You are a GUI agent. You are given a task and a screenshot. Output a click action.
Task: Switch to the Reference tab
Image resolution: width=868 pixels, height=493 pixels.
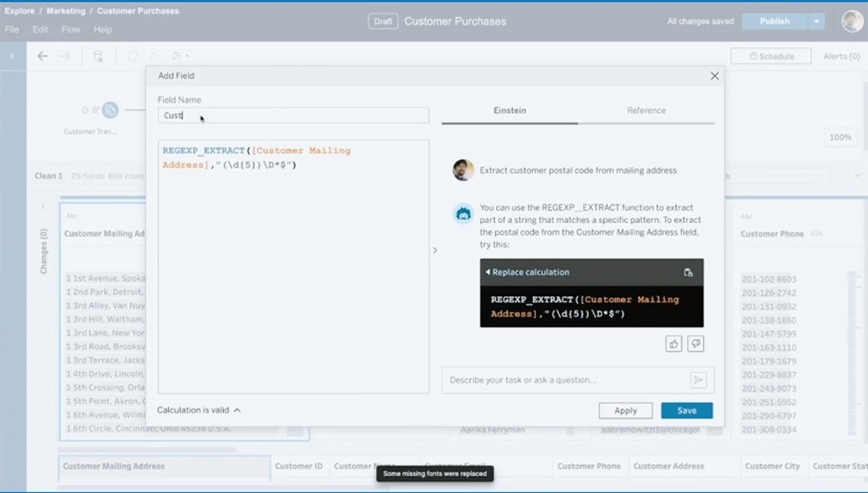tap(646, 110)
